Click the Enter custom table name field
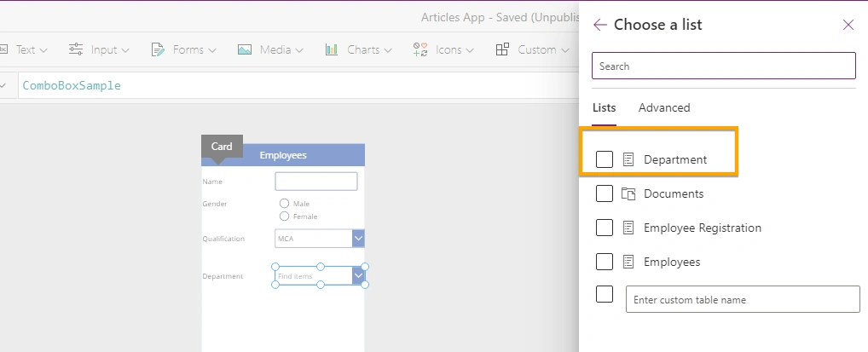 coord(743,299)
